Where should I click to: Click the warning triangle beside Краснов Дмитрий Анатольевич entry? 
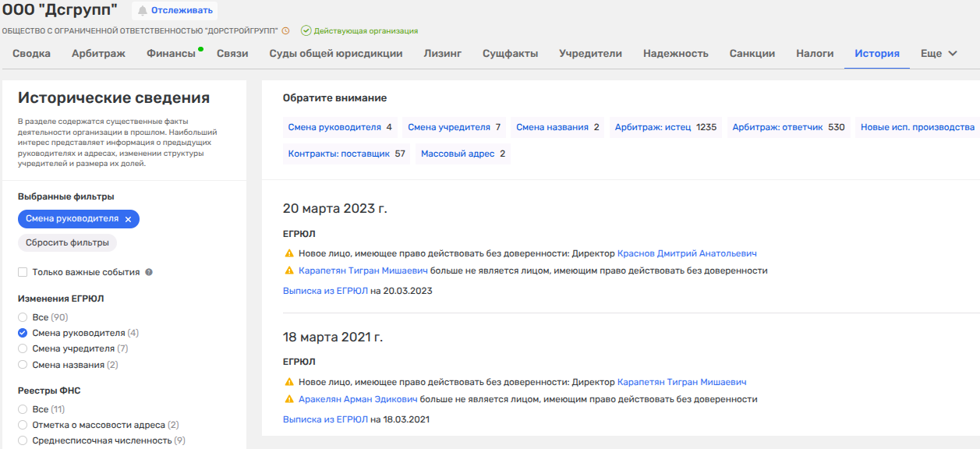pyautogui.click(x=289, y=253)
